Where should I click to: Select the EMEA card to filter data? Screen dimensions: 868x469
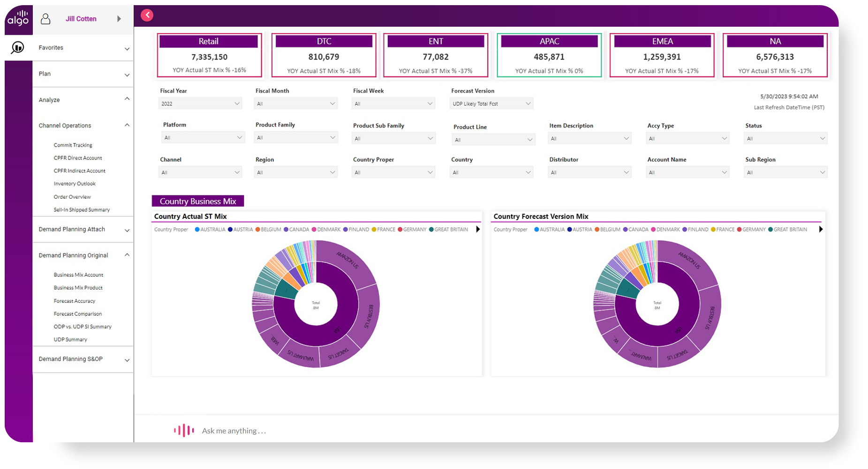point(662,55)
